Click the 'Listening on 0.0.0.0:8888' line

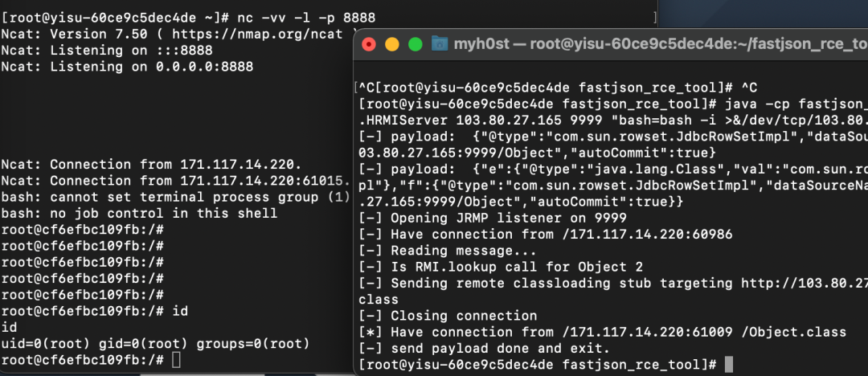click(x=127, y=67)
